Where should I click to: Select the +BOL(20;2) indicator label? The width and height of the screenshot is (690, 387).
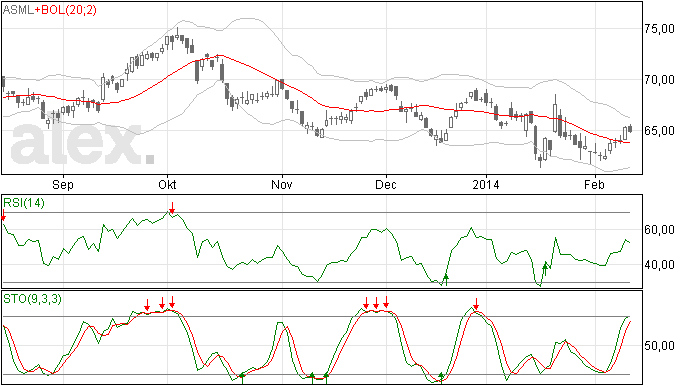click(65, 10)
